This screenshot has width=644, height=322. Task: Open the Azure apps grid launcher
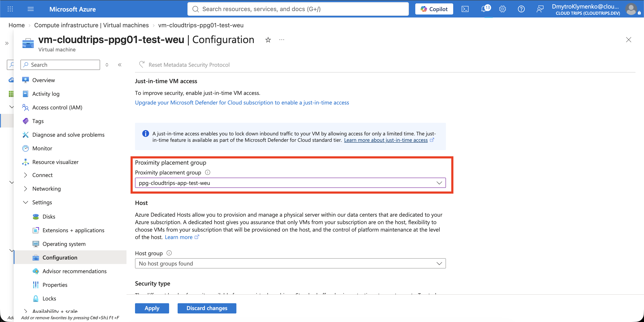pos(10,9)
